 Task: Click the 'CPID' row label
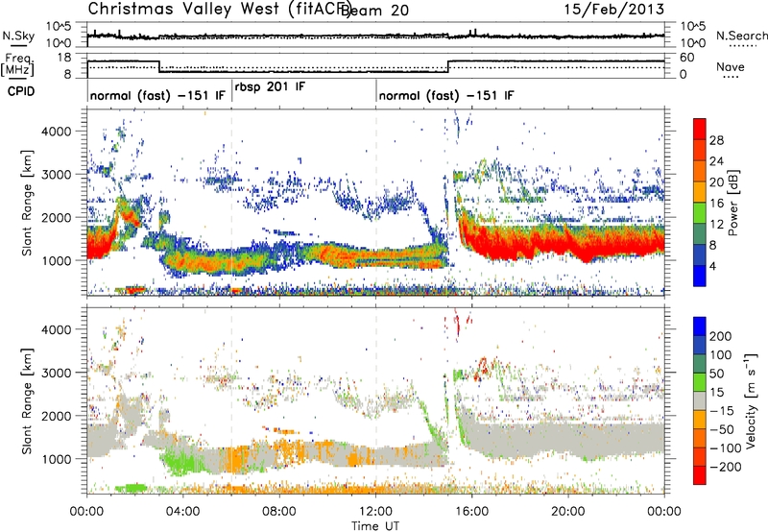coord(20,91)
